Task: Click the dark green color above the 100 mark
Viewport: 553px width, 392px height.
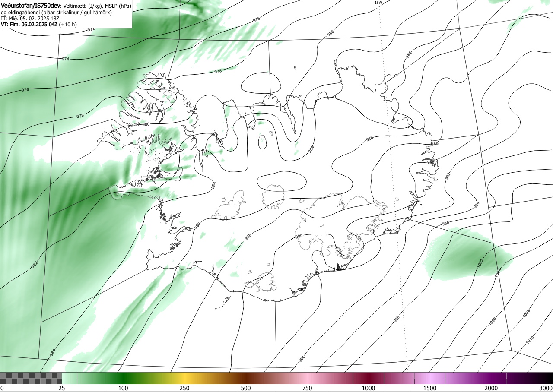Action: [123, 379]
